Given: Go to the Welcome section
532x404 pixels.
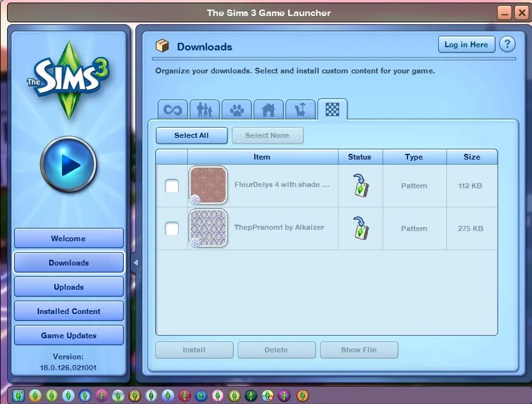Looking at the screenshot, I should 69,238.
